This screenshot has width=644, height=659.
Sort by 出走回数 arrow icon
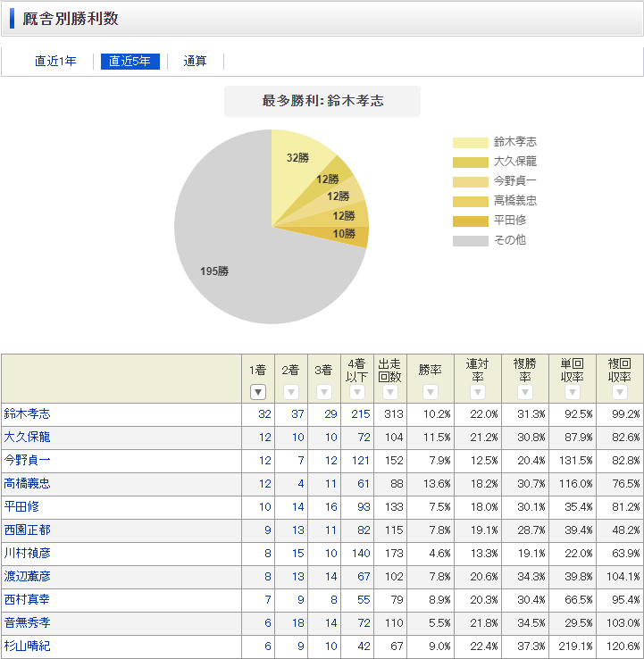(x=389, y=392)
